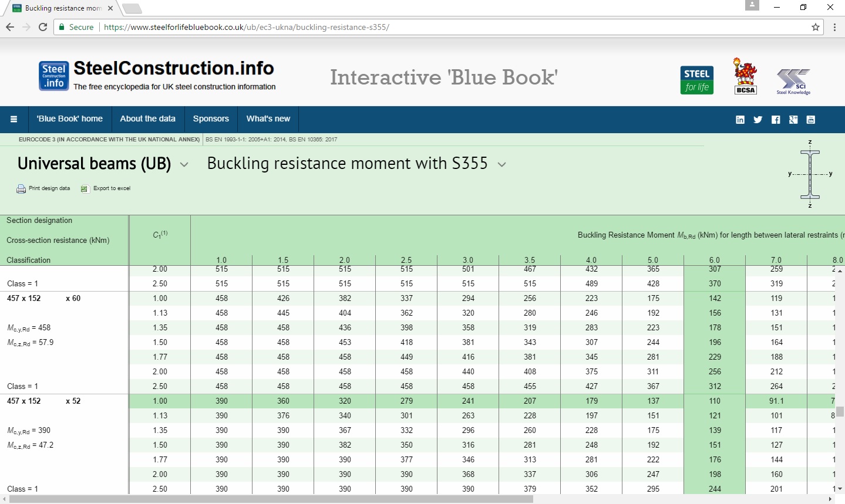Click the About the data navigation link

[147, 119]
